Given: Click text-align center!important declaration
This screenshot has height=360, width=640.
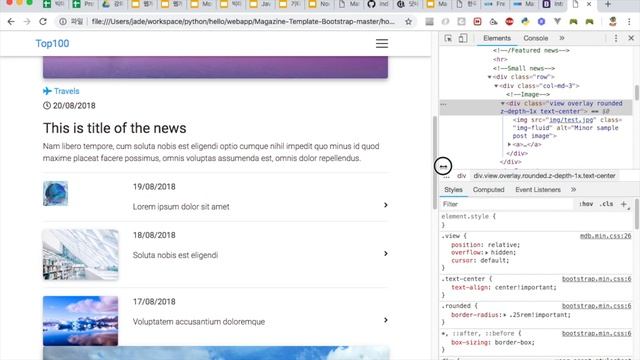Looking at the screenshot, I should point(504,288).
